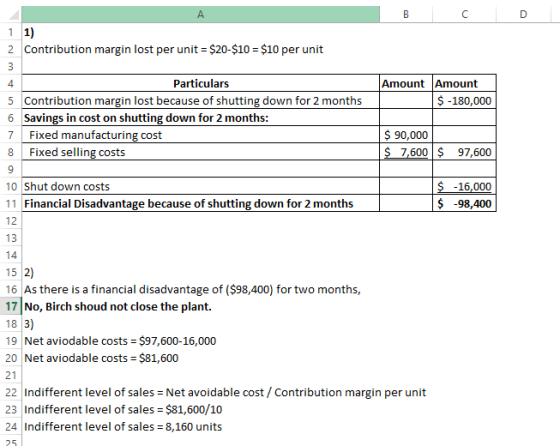The width and height of the screenshot is (560, 446).
Task: Select row 4 header
Action: pos(10,84)
